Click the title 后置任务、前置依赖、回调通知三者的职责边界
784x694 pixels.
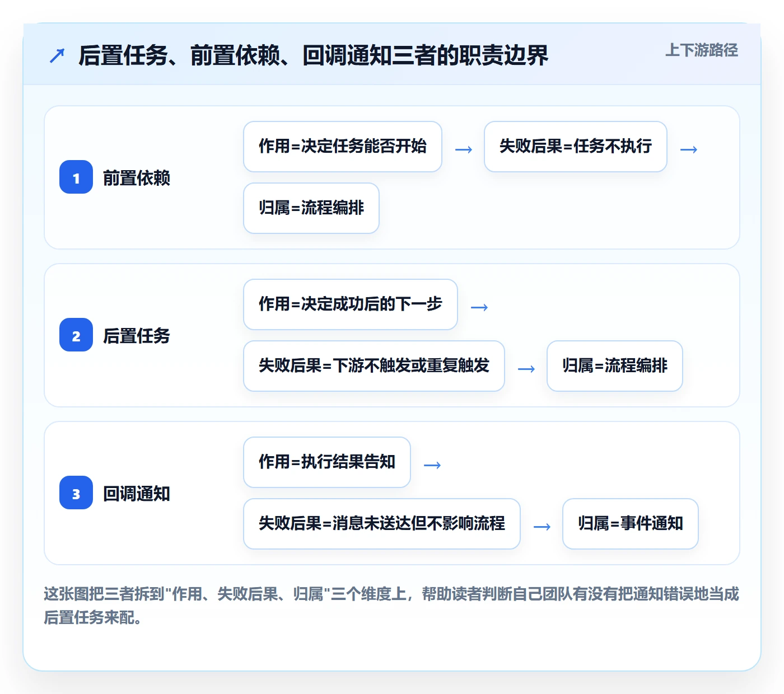pos(313,55)
